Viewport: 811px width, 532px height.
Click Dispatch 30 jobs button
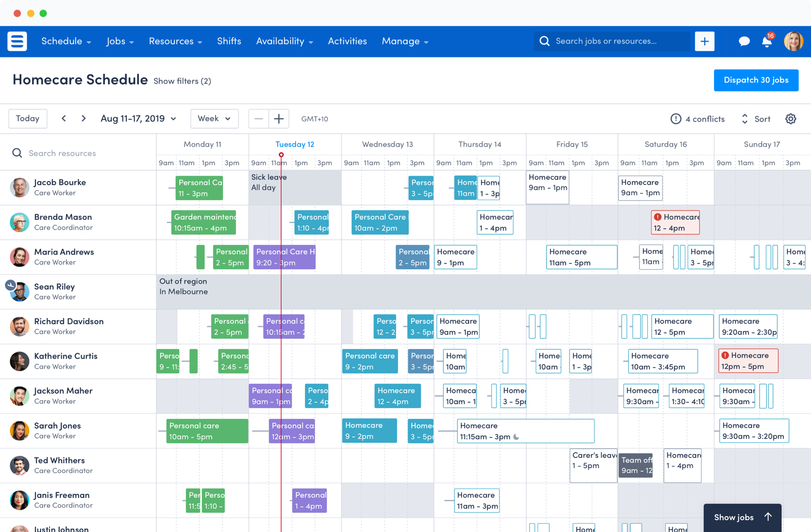[x=756, y=80]
